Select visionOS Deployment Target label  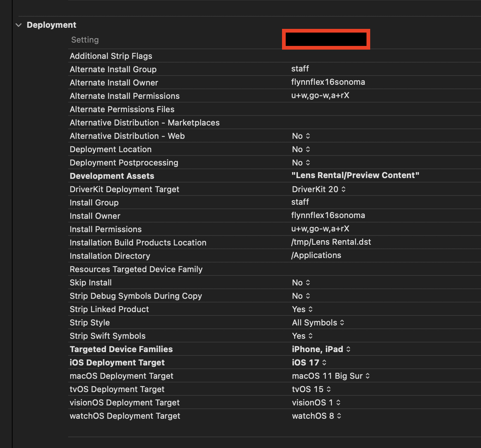(125, 403)
